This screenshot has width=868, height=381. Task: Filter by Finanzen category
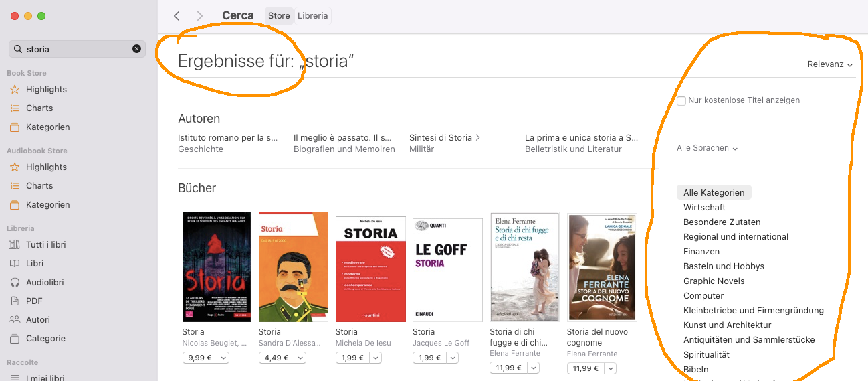point(701,251)
